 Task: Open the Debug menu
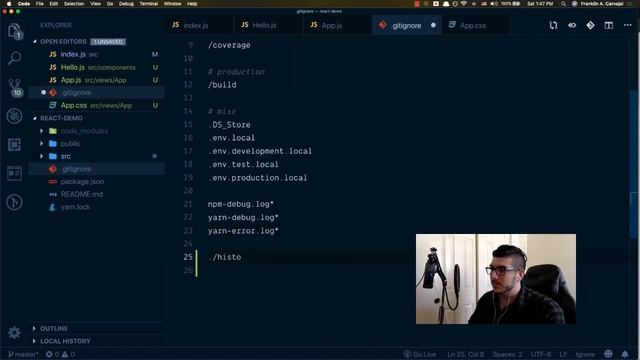126,4
